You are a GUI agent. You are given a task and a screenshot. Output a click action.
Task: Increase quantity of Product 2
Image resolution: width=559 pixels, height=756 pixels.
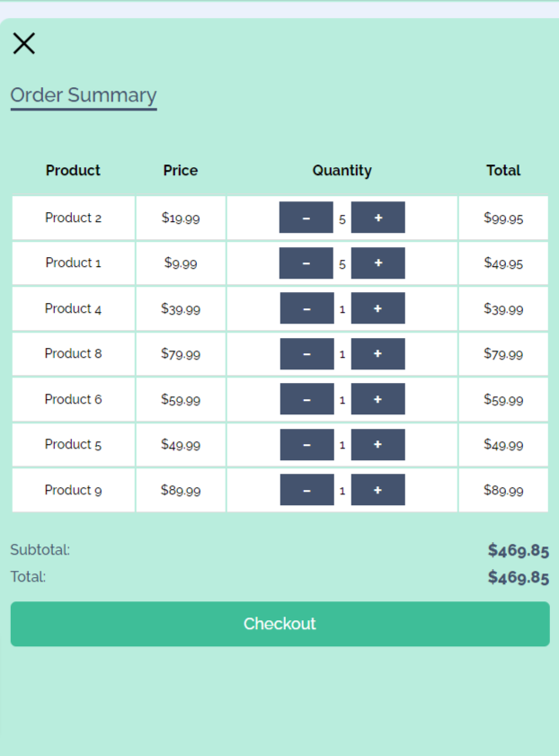coord(377,218)
